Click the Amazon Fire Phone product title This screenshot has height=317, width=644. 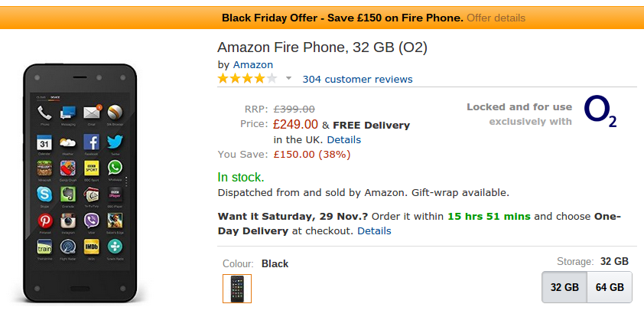click(x=323, y=47)
